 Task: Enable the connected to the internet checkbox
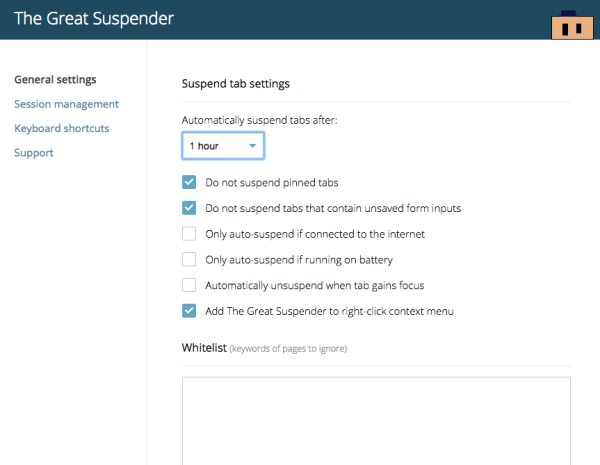(189, 234)
